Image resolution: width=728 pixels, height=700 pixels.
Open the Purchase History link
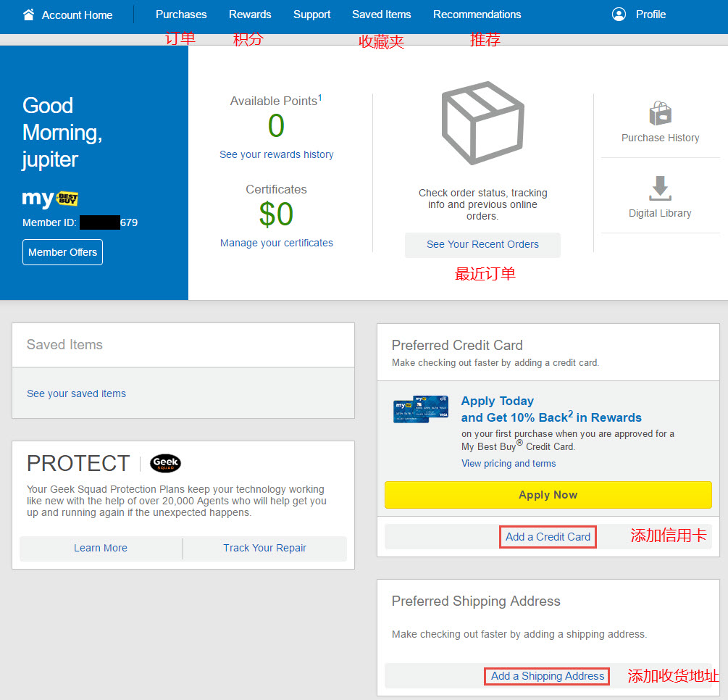[660, 138]
